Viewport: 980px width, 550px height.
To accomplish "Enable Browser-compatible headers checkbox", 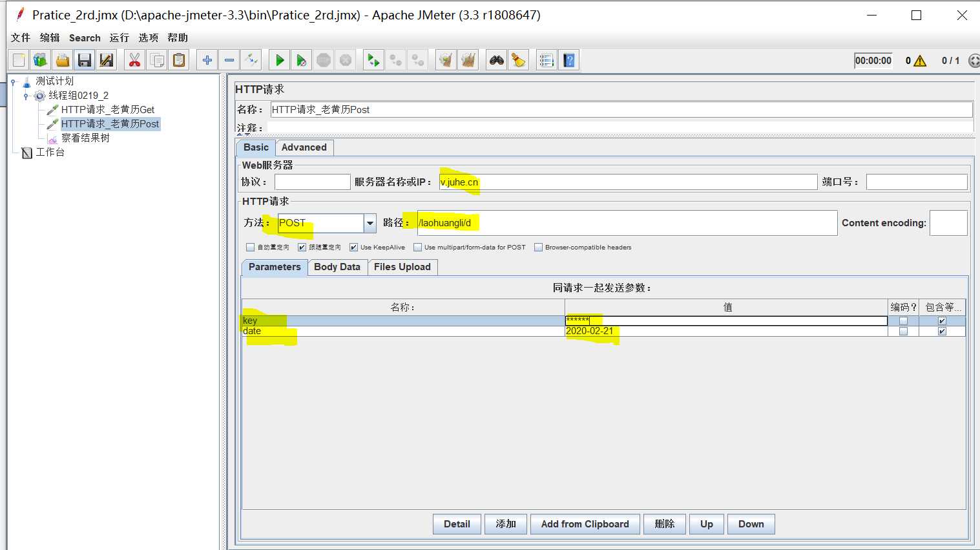I will 538,247.
